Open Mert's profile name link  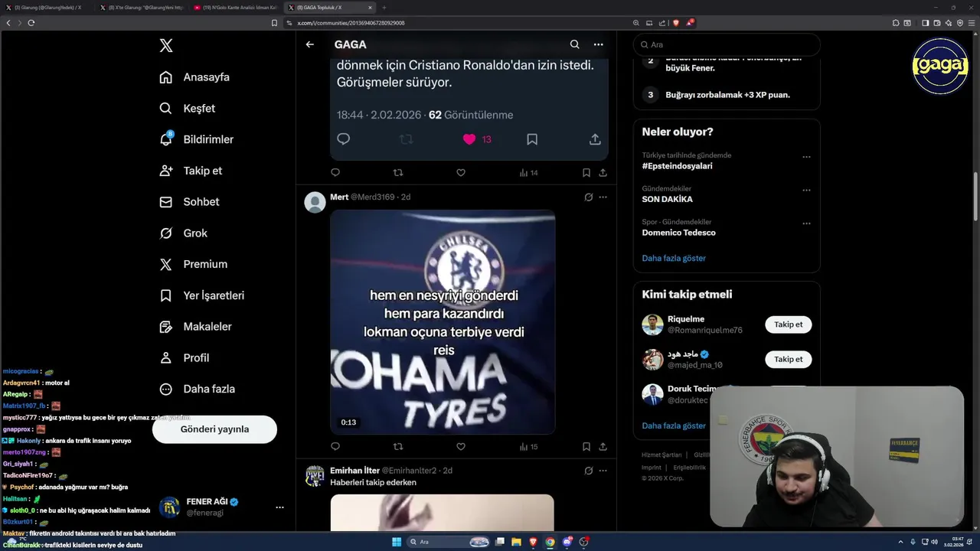pos(339,197)
